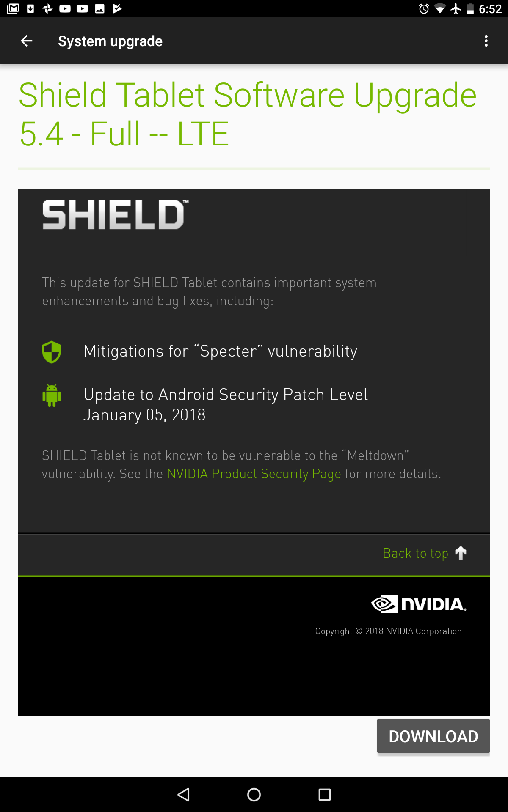
Task: Tap the airplane mode status icon
Action: [x=456, y=8]
